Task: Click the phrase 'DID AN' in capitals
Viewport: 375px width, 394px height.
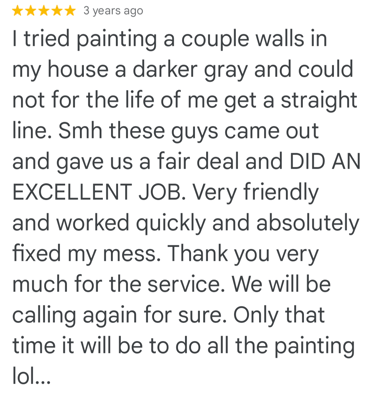Action: pyautogui.click(x=325, y=162)
